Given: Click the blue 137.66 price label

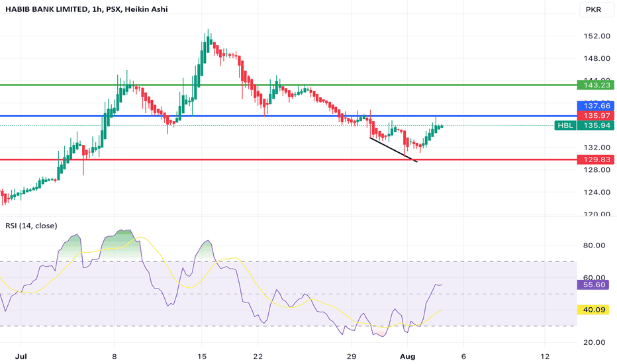Looking at the screenshot, I should pyautogui.click(x=595, y=105).
